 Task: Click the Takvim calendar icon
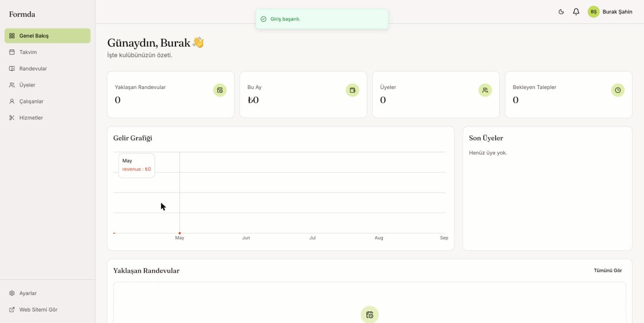coord(12,52)
